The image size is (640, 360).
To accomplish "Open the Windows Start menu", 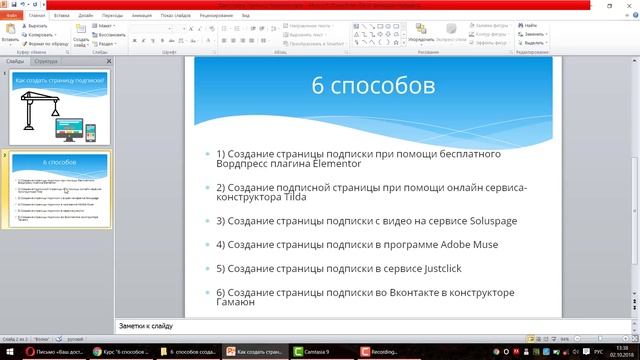I will click(9, 351).
